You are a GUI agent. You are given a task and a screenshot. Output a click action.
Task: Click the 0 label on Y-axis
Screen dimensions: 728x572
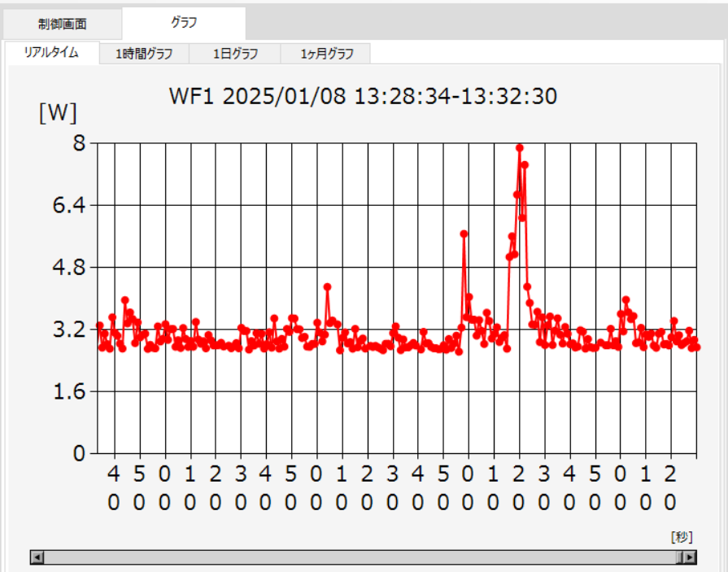tap(81, 453)
